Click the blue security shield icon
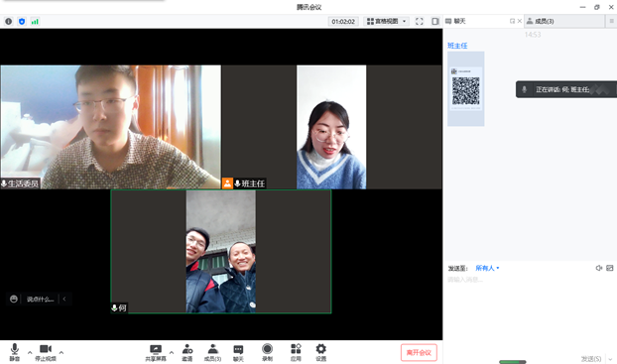Screen dimensions: 617x364 point(22,21)
